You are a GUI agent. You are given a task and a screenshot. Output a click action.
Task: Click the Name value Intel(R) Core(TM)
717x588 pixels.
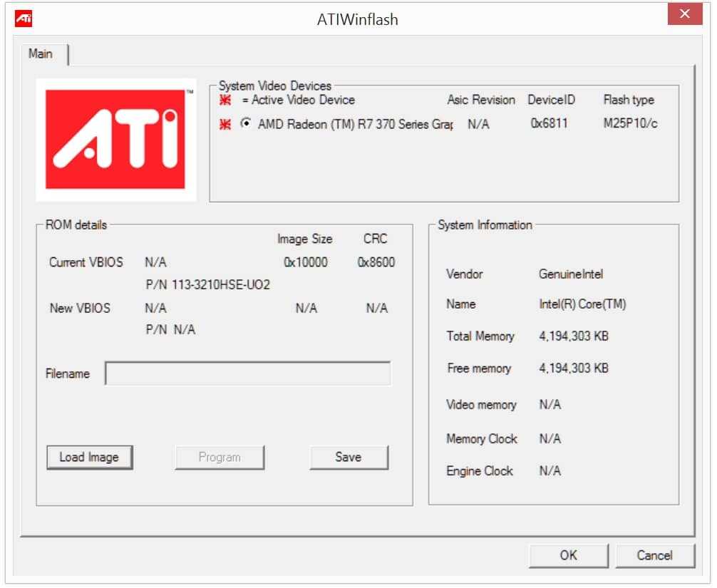[582, 304]
